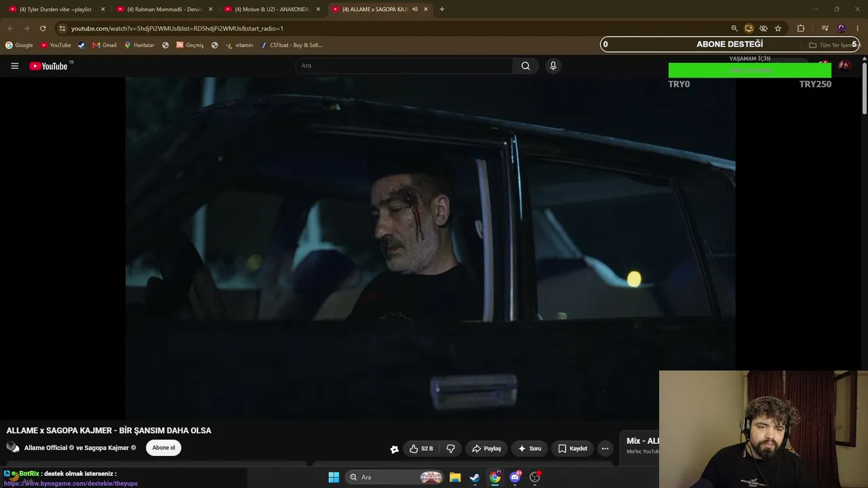Open the browser extensions puzzle icon
This screenshot has height=488, width=868.
[x=801, y=28]
